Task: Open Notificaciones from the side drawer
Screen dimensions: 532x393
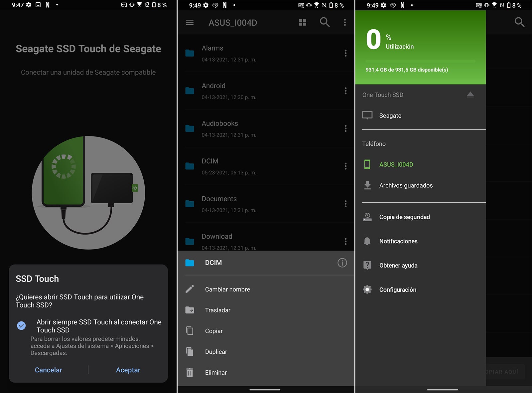Action: click(x=398, y=241)
